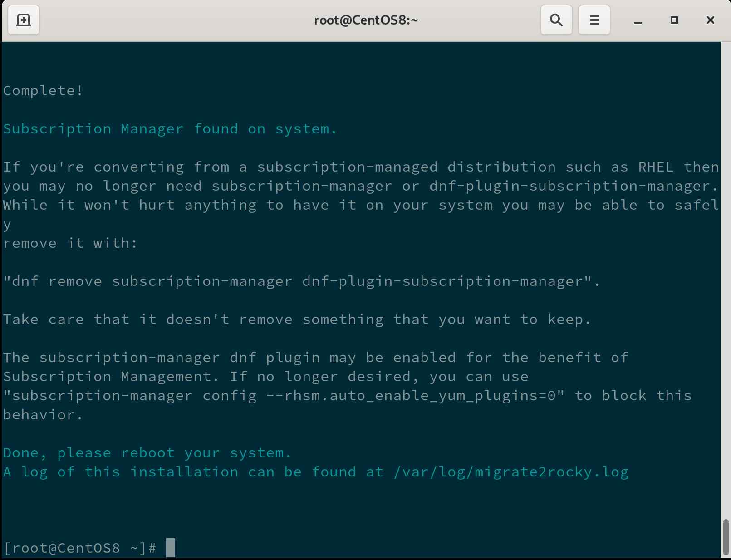Viewport: 731px width, 560px height.
Task: Minimize the terminal window
Action: click(x=638, y=21)
